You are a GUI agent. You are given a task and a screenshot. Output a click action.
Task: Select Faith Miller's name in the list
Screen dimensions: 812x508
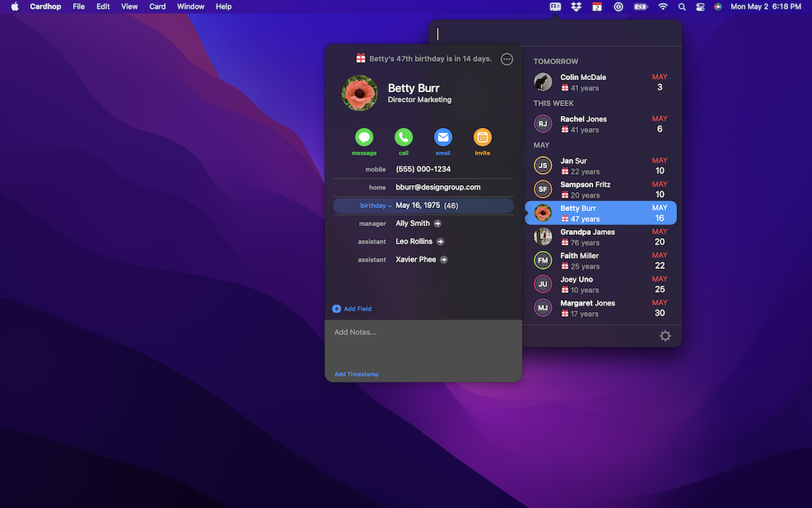click(580, 256)
